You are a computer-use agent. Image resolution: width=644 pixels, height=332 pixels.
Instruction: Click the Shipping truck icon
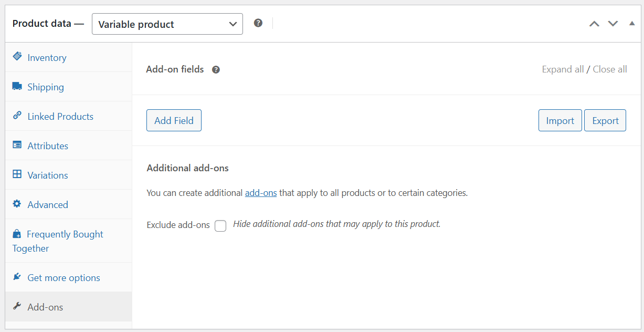click(x=17, y=86)
